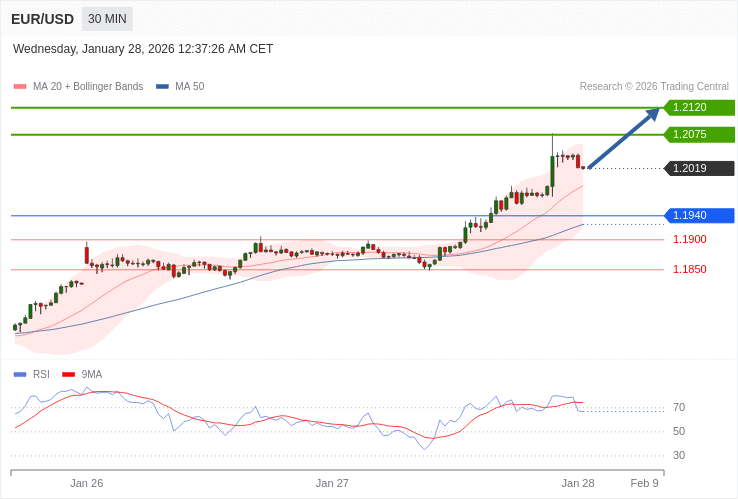Click the Feb 9 date axis label
Viewport: 738px width, 500px height.
[x=644, y=483]
